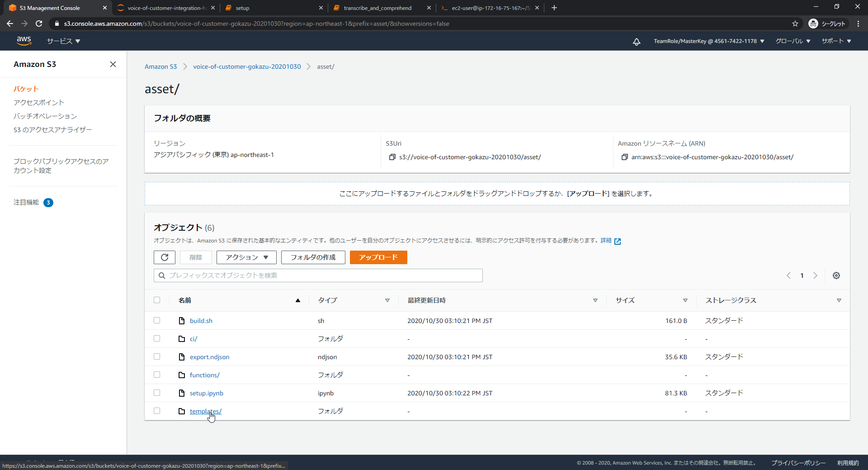Viewport: 868px width, 470px height.
Task: Select all objects with header checkbox
Action: pyautogui.click(x=157, y=300)
